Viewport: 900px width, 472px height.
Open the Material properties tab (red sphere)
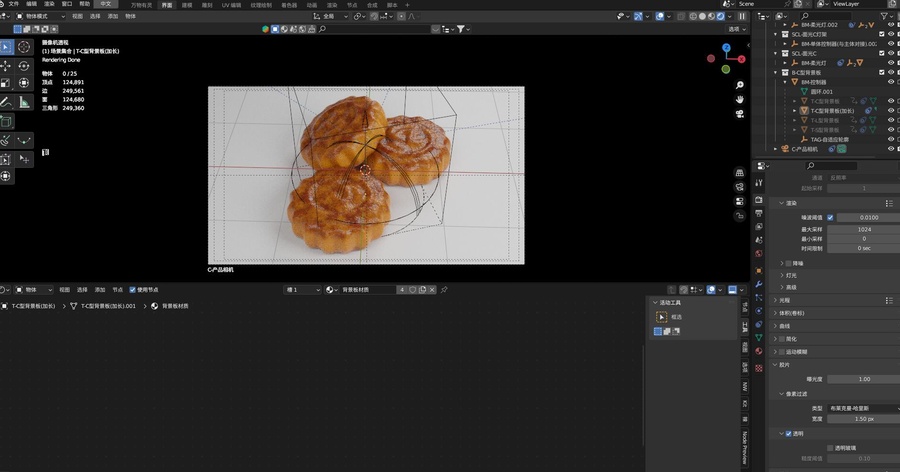(759, 351)
